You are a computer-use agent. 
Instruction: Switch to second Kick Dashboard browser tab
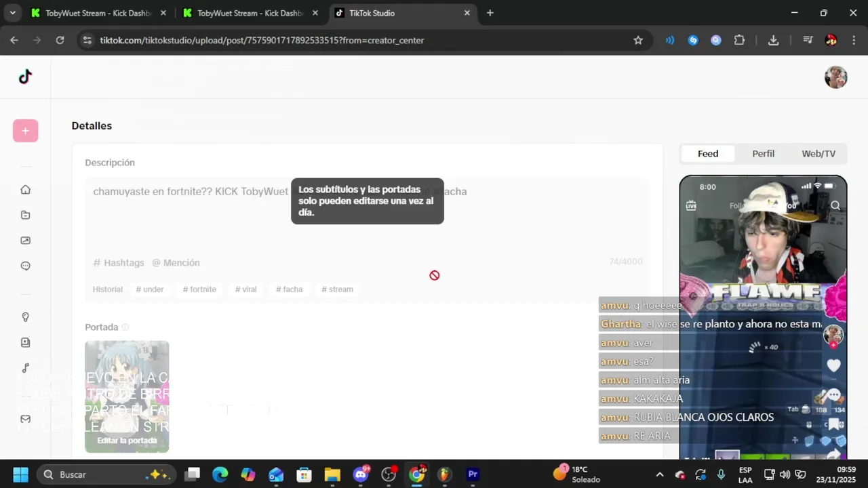click(x=250, y=13)
